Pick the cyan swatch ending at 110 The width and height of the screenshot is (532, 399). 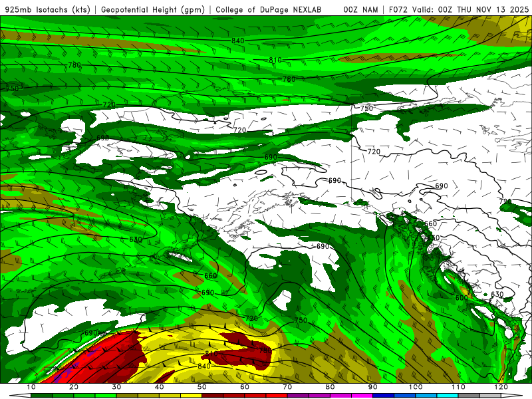448,396
